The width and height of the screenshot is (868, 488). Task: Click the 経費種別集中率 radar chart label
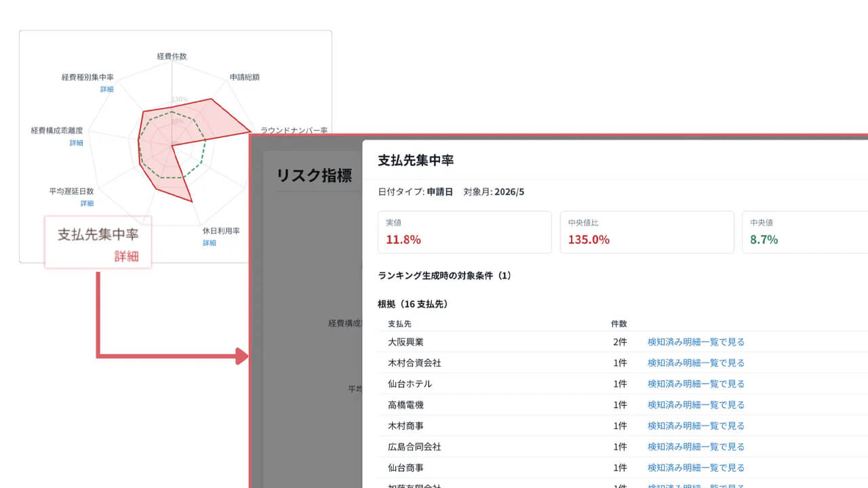click(87, 77)
